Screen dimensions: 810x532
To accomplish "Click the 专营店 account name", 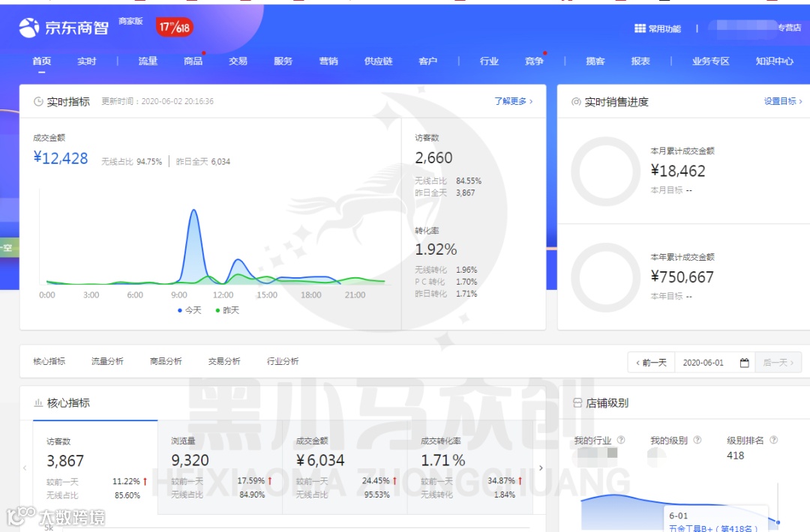I will tap(790, 28).
